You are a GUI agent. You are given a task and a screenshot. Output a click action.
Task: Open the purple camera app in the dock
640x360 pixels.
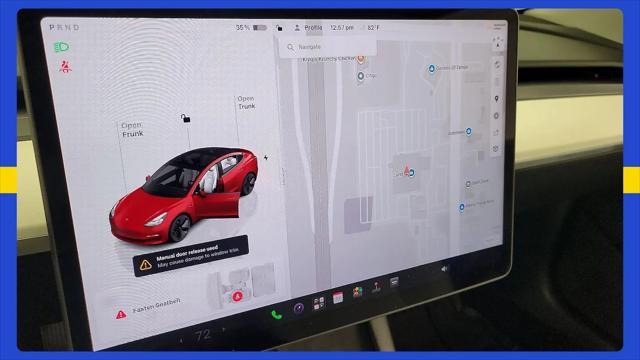[299, 308]
